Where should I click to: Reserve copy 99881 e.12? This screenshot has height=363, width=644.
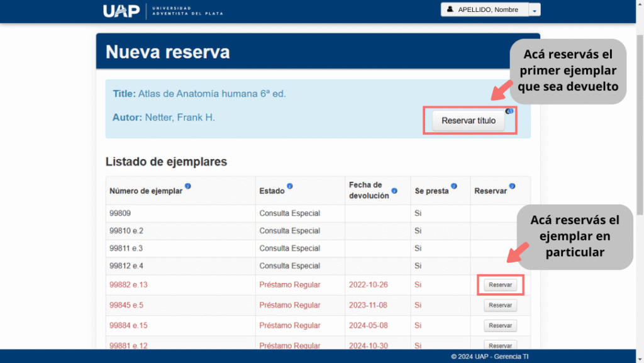(x=500, y=345)
